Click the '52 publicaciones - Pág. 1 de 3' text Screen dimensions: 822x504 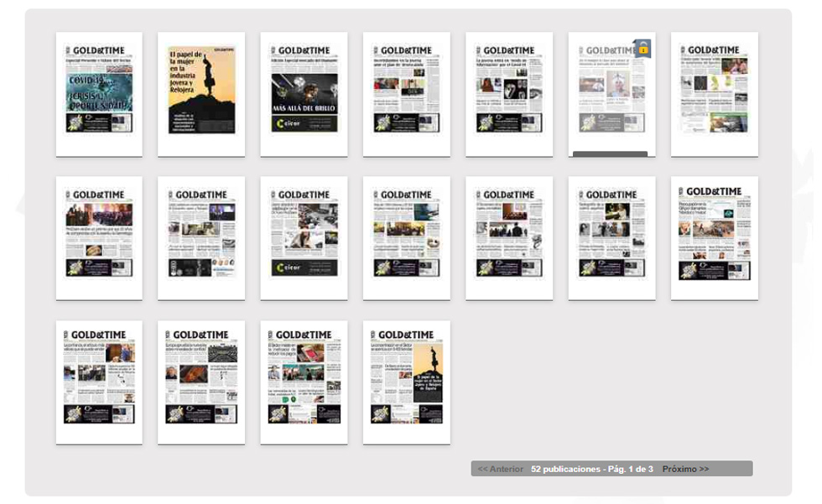tap(592, 469)
